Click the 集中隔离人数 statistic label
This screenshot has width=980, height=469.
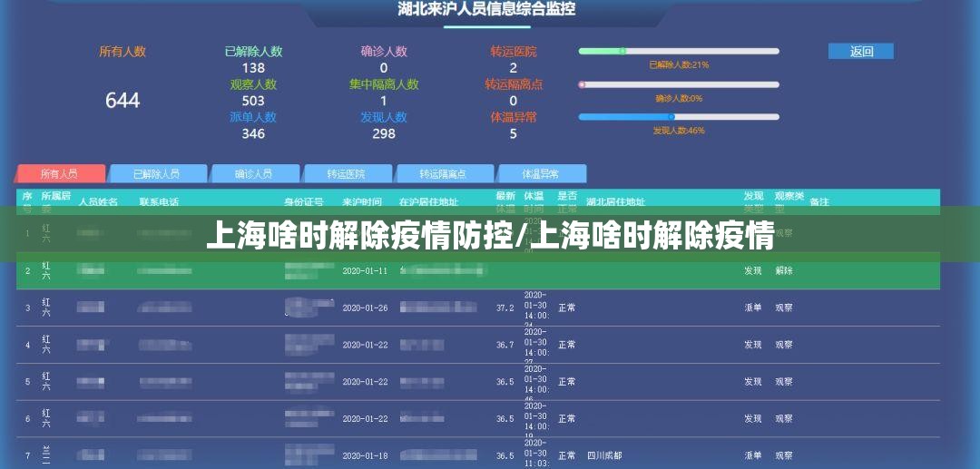(x=384, y=84)
